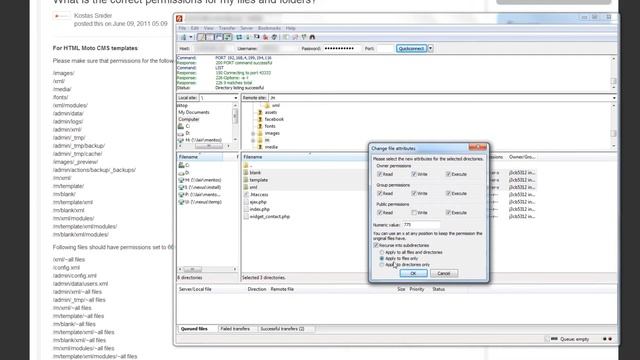The height and width of the screenshot is (360, 640).
Task: Select blank folder in remote file list
Action: tap(255, 173)
